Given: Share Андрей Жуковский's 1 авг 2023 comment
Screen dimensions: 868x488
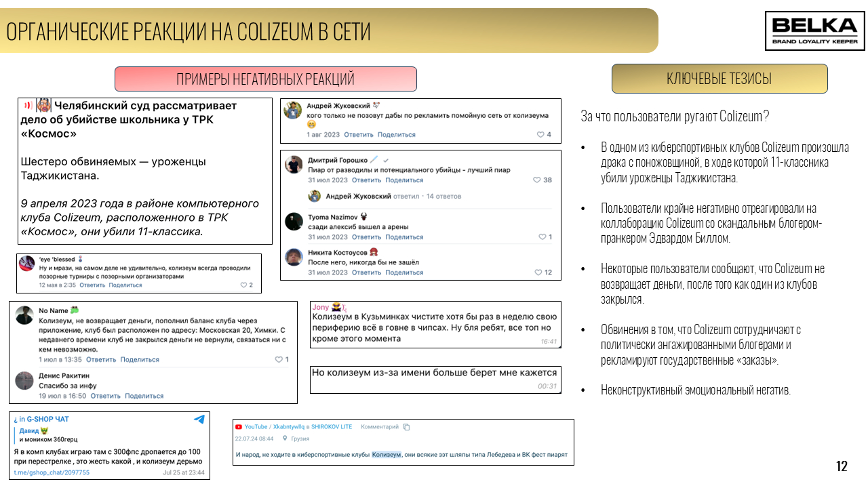Looking at the screenshot, I should (x=397, y=135).
